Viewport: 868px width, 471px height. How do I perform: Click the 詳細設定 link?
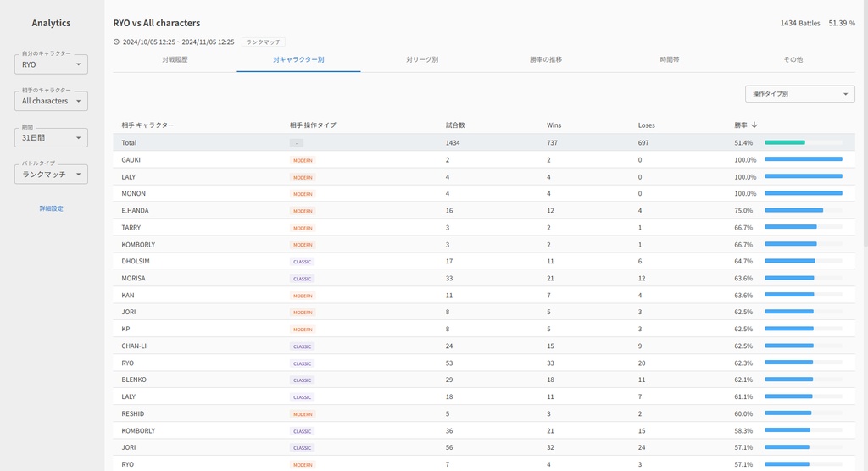51,208
